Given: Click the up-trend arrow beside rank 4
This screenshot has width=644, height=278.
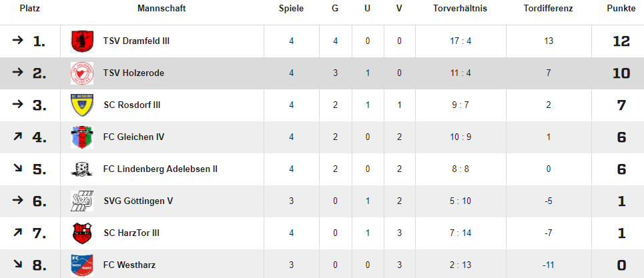Looking at the screenshot, I should (17, 137).
